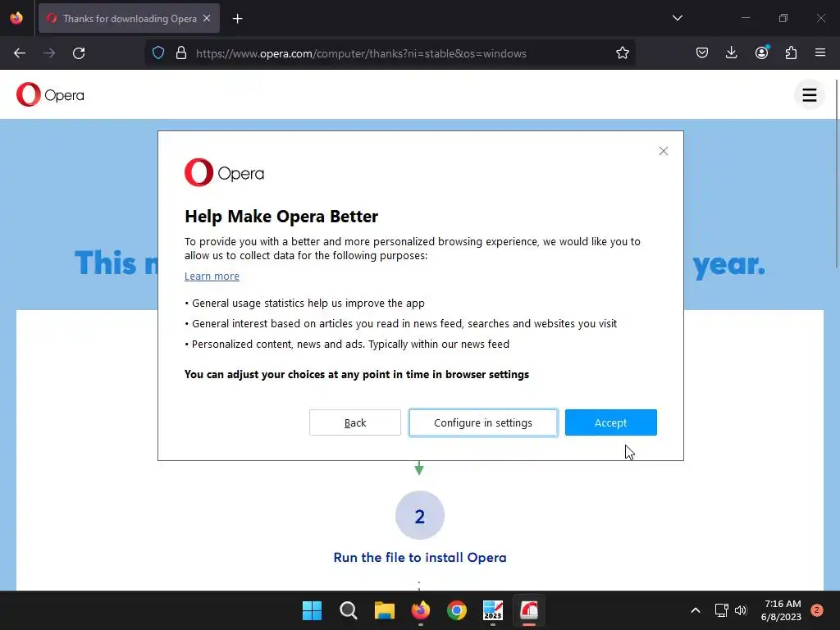Open the volume control icon
This screenshot has height=630, width=840.
[741, 610]
